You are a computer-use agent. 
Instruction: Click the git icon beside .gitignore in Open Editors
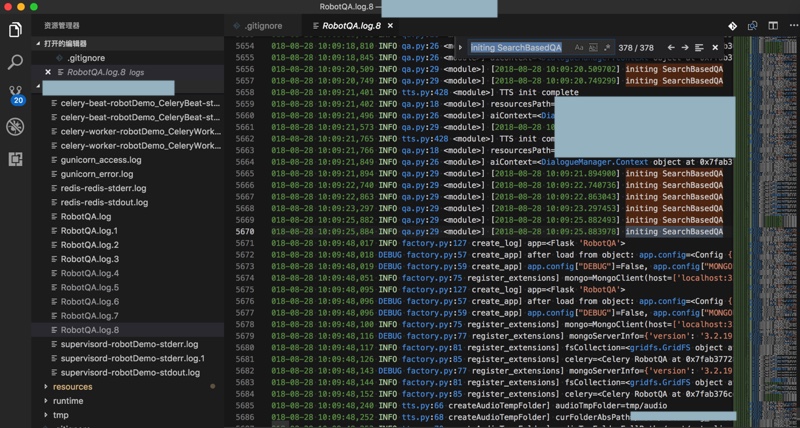click(x=59, y=58)
